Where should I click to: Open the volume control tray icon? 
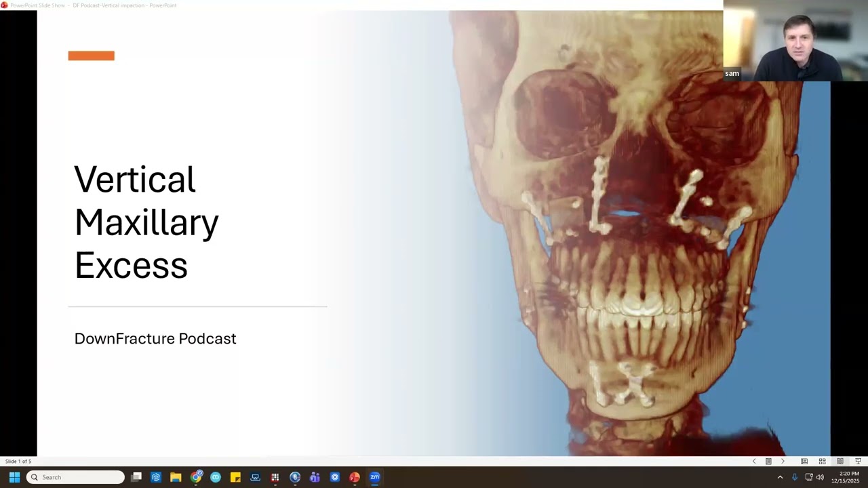[820, 477]
